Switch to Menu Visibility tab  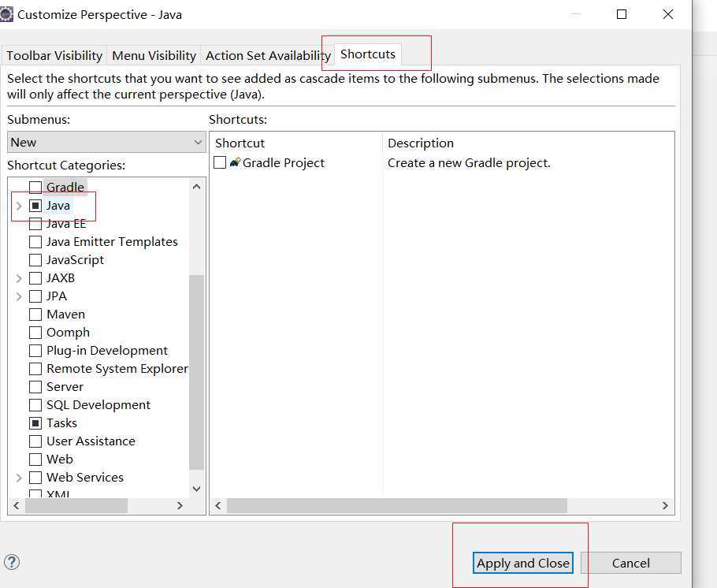154,55
